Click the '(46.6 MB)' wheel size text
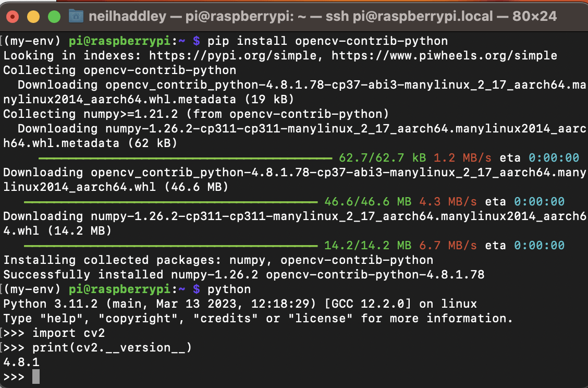 196,187
